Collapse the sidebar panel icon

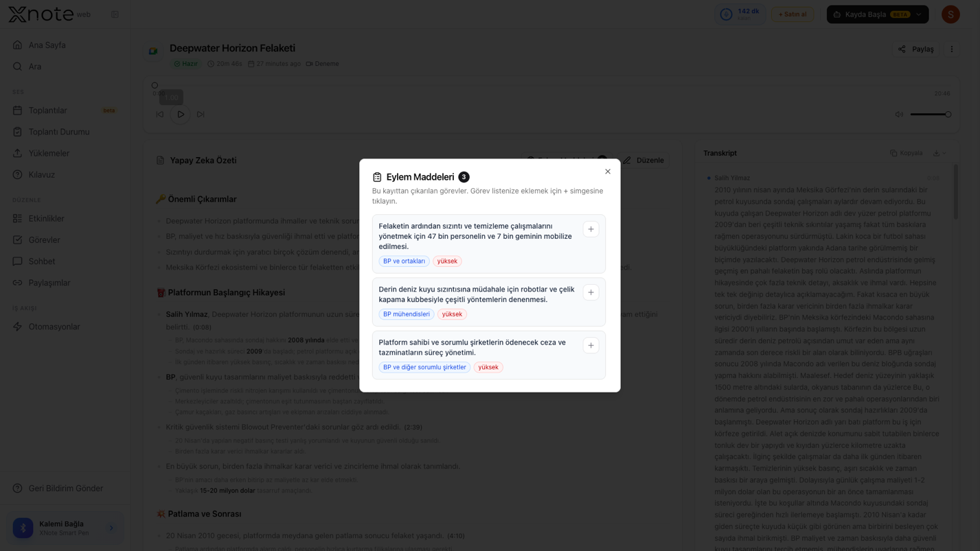coord(115,14)
